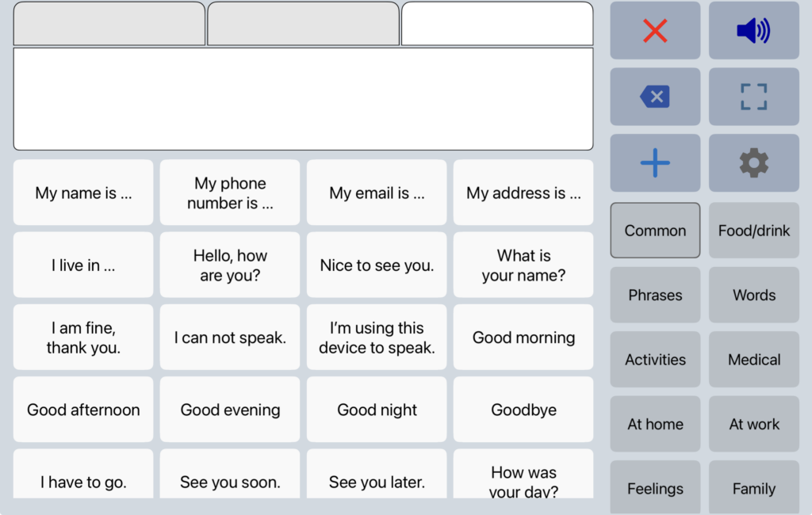Open the Medical category
The width and height of the screenshot is (812, 515).
pyautogui.click(x=753, y=359)
